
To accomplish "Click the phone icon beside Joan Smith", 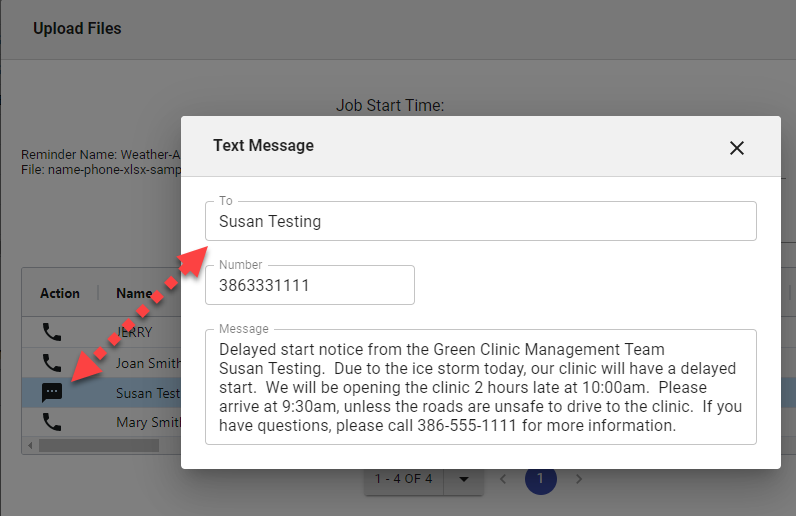I will [52, 363].
